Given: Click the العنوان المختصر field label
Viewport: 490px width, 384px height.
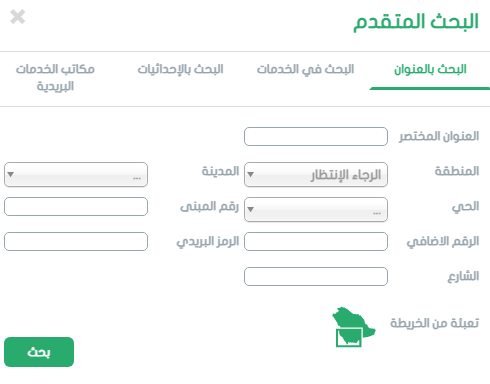Looking at the screenshot, I should pos(439,136).
